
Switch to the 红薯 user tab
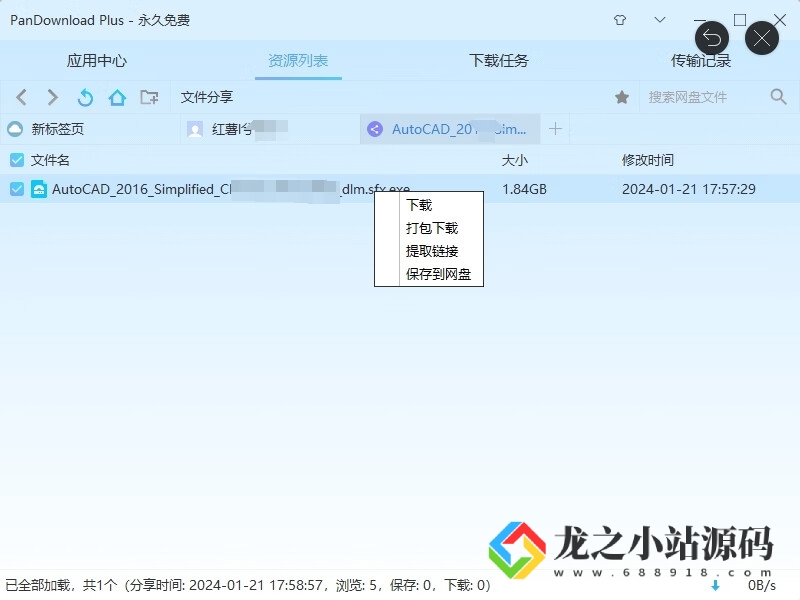coord(270,129)
